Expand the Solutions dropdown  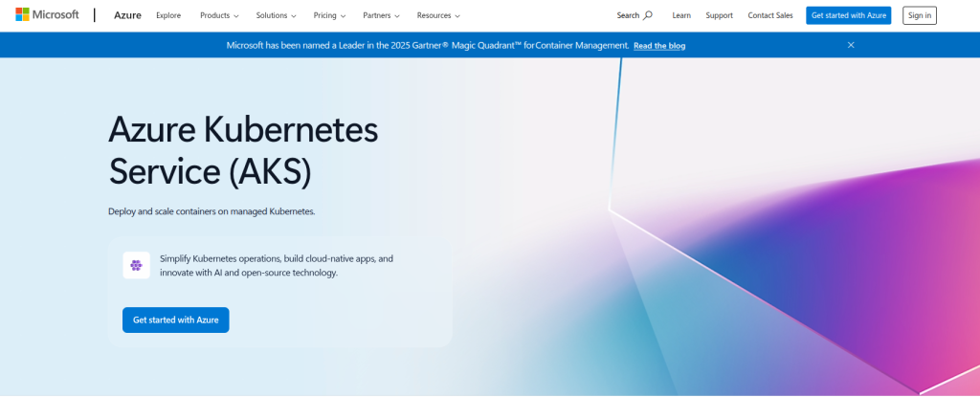(x=277, y=15)
